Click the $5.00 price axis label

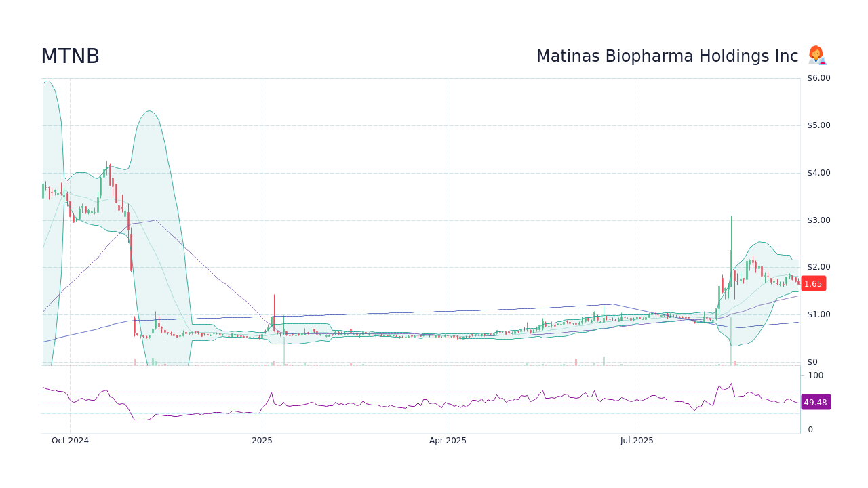pos(818,125)
